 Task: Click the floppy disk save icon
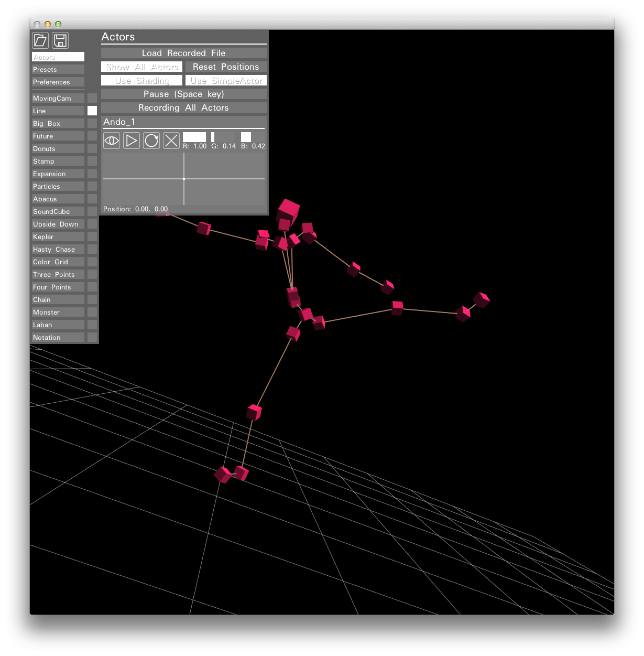[60, 40]
